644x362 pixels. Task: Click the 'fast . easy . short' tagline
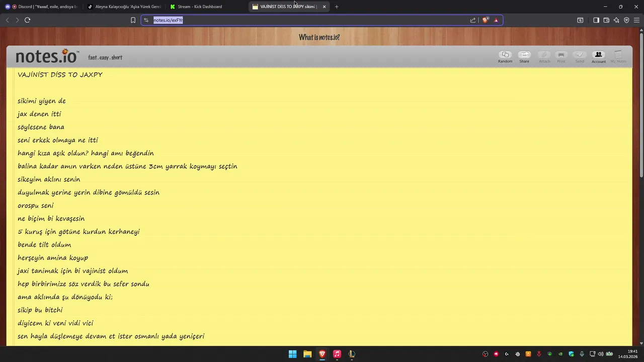pyautogui.click(x=105, y=57)
